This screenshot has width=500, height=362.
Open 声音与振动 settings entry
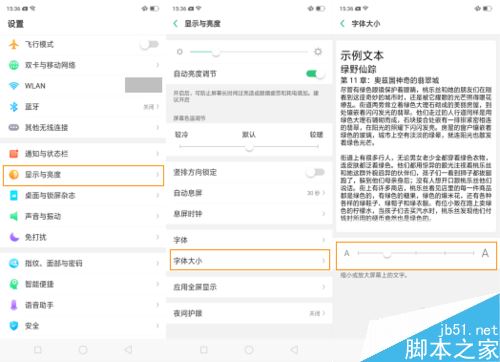coord(83,216)
